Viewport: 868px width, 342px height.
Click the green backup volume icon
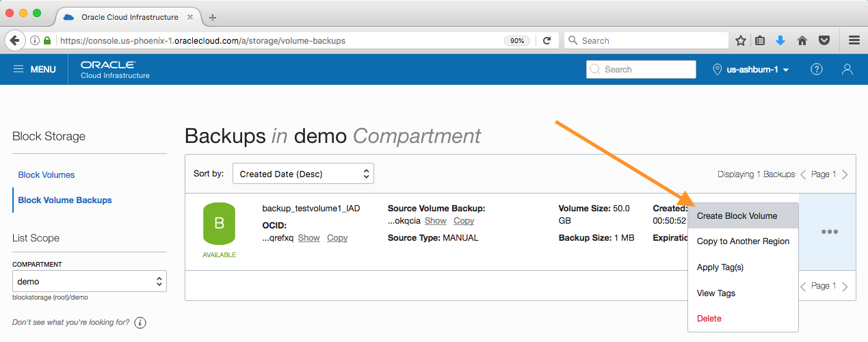[219, 224]
